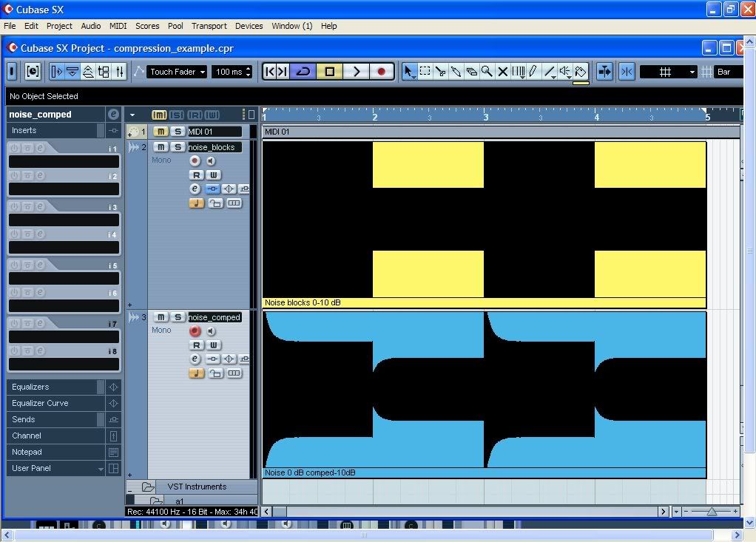This screenshot has width=756, height=542.
Task: Go to the next marker
Action: coord(283,72)
